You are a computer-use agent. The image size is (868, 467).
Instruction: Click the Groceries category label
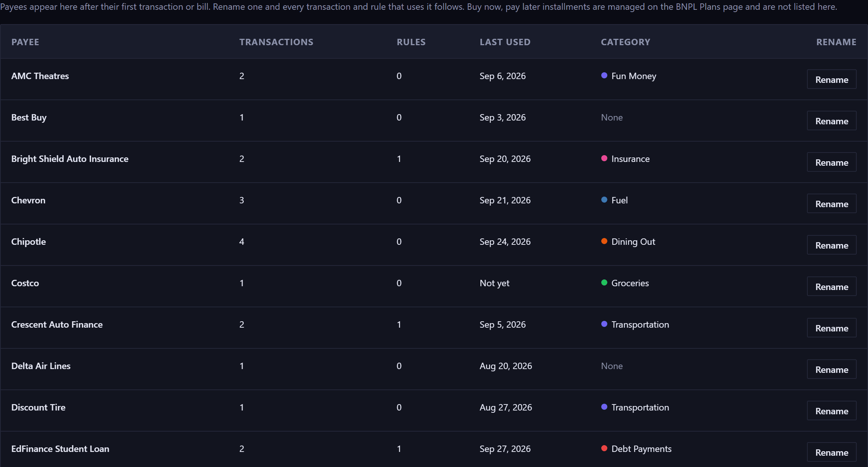point(630,283)
